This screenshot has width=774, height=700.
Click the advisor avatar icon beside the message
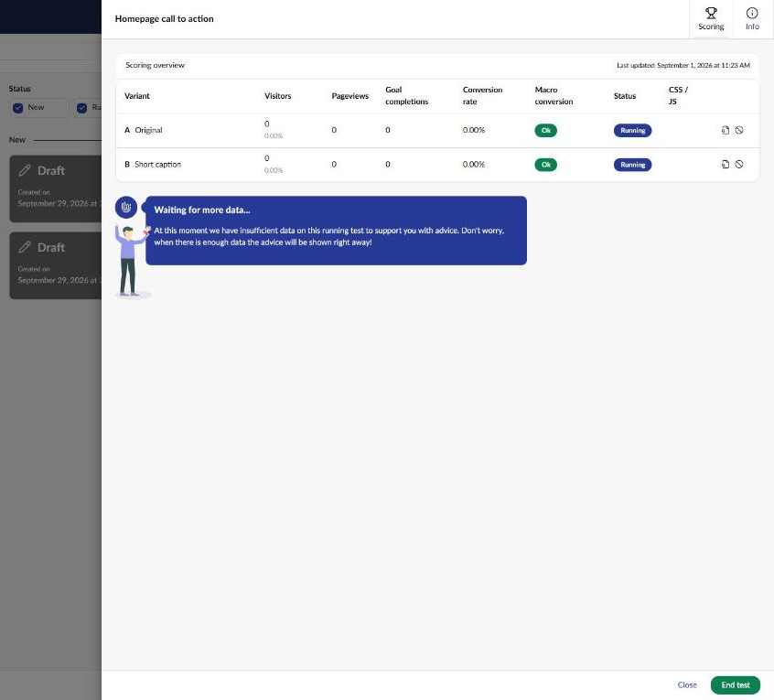point(126,207)
